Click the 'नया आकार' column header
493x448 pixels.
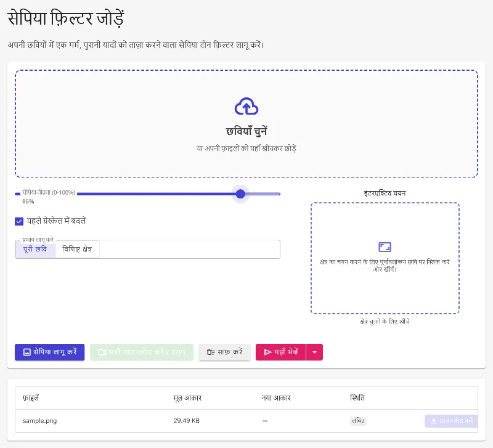tap(276, 398)
